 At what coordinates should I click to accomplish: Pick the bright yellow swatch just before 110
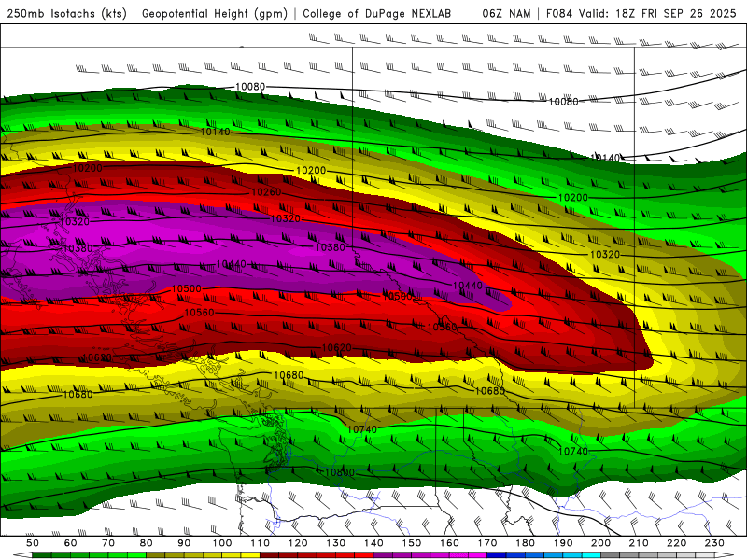[x=250, y=555]
